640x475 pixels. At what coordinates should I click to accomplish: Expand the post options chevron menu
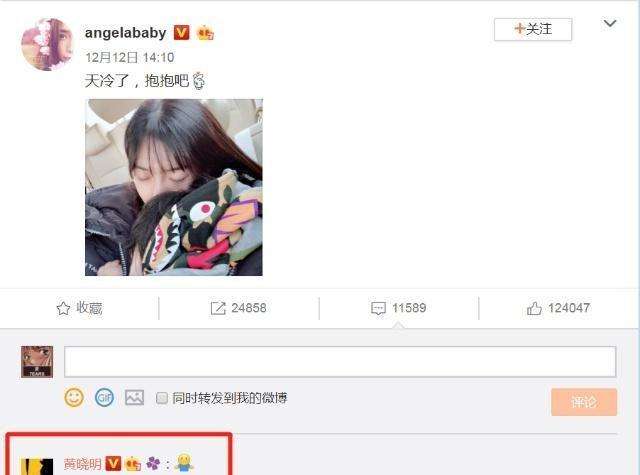click(610, 23)
